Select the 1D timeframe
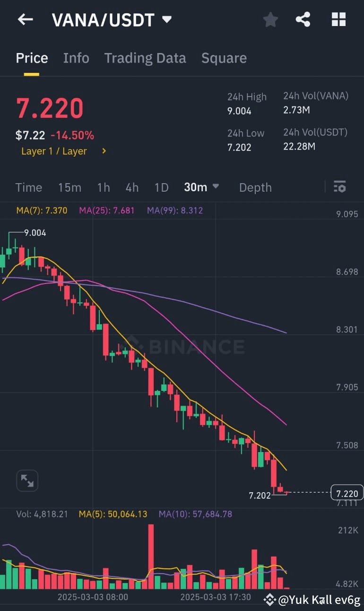The image size is (364, 611). (x=161, y=187)
